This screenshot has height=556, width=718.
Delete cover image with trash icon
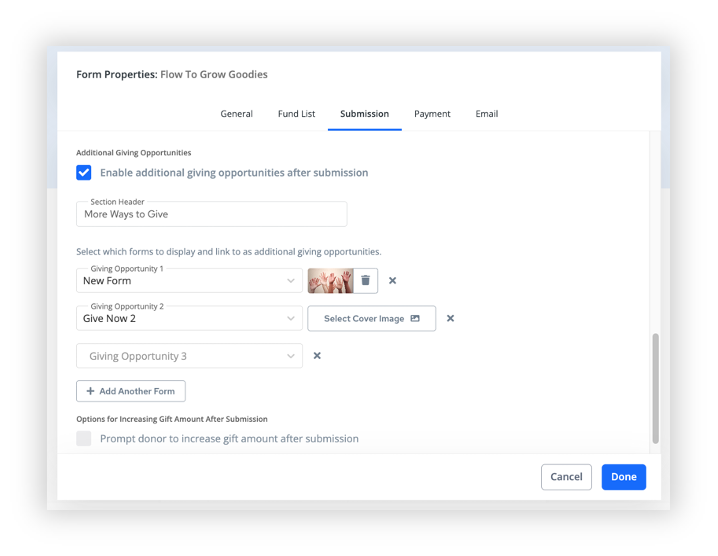[365, 281]
